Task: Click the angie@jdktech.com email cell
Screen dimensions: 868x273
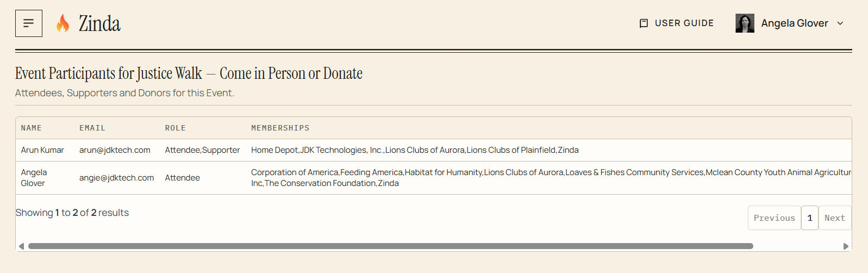Action: pos(117,178)
